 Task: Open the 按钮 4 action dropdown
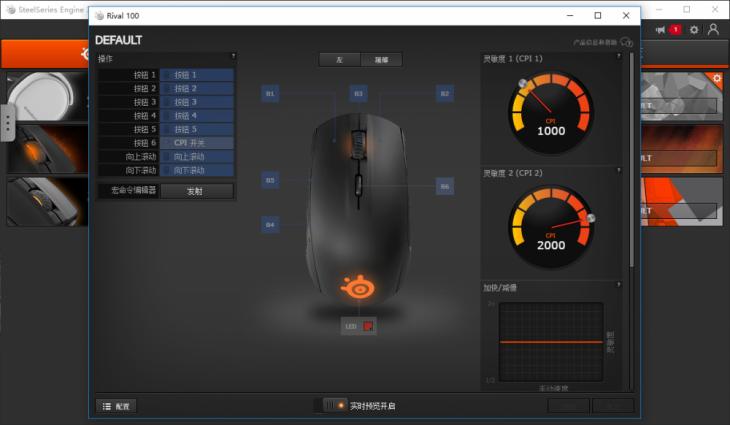[196, 115]
